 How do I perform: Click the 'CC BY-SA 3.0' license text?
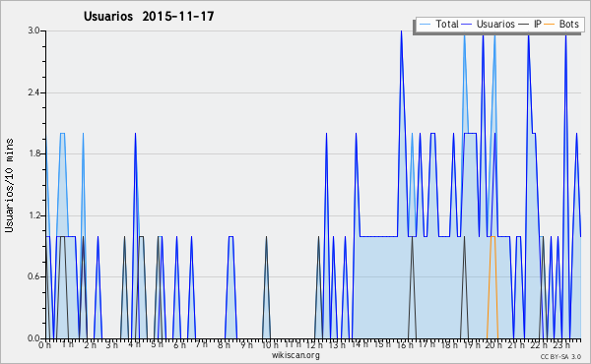560,356
